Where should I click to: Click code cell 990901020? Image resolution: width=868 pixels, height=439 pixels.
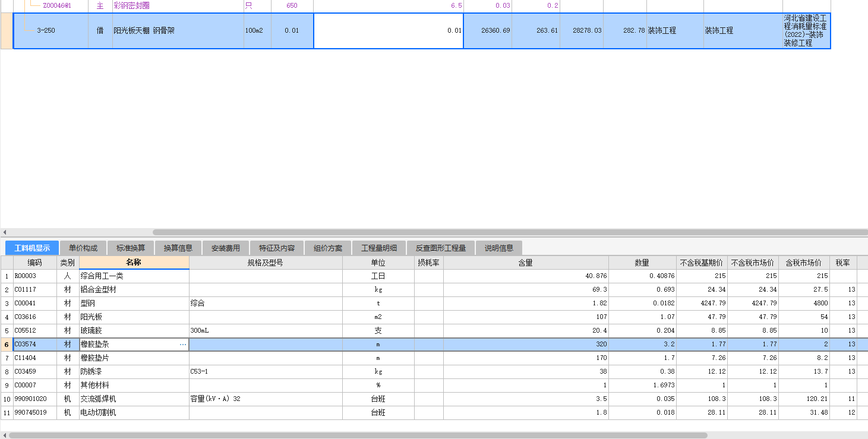(34, 399)
